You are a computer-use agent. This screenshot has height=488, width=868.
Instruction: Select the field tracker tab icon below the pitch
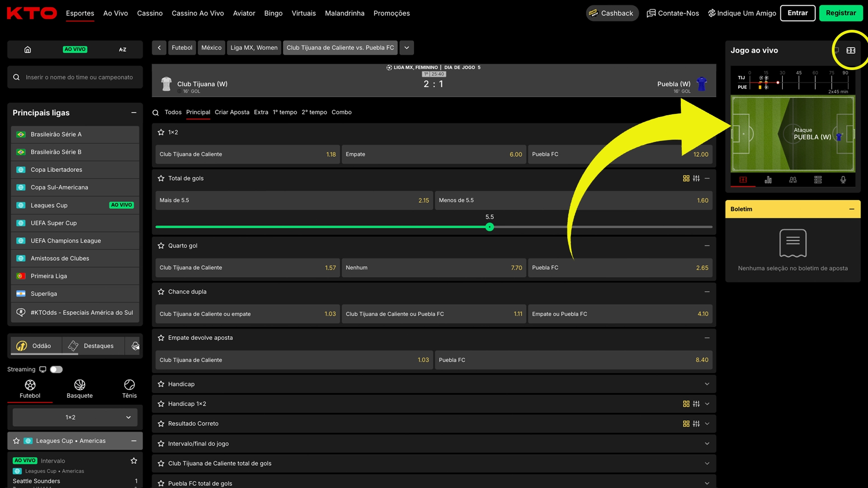point(743,180)
